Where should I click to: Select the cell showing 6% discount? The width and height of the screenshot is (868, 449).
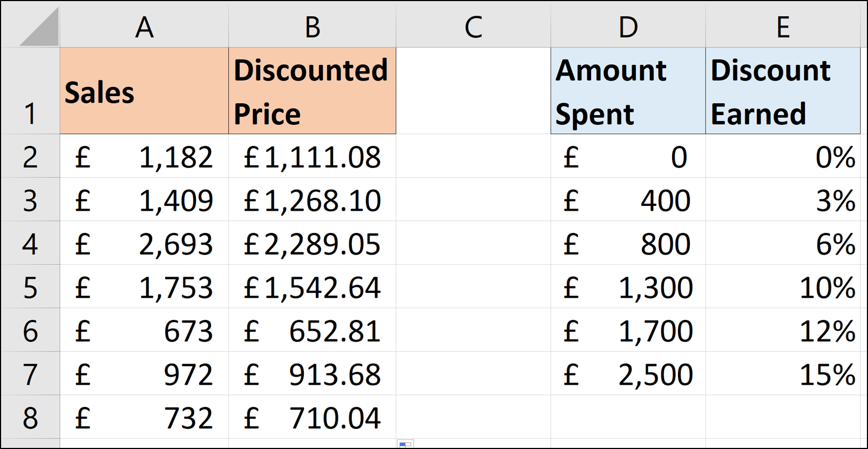[783, 244]
